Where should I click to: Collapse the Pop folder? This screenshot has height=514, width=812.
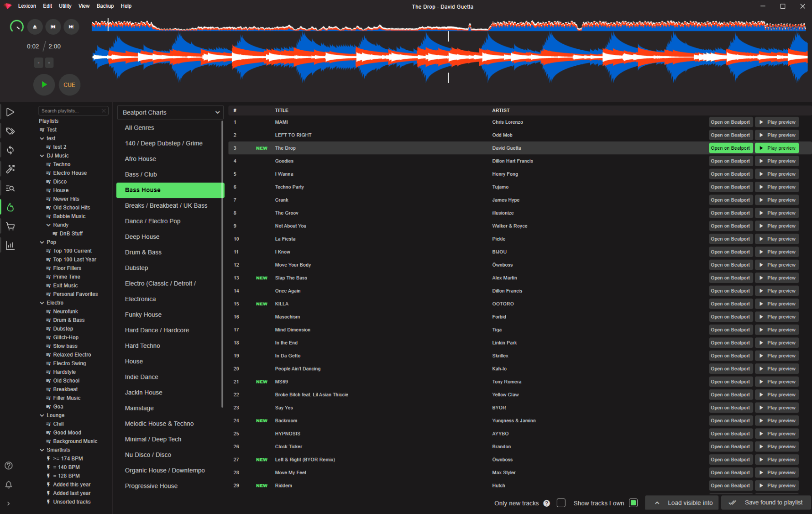point(42,242)
